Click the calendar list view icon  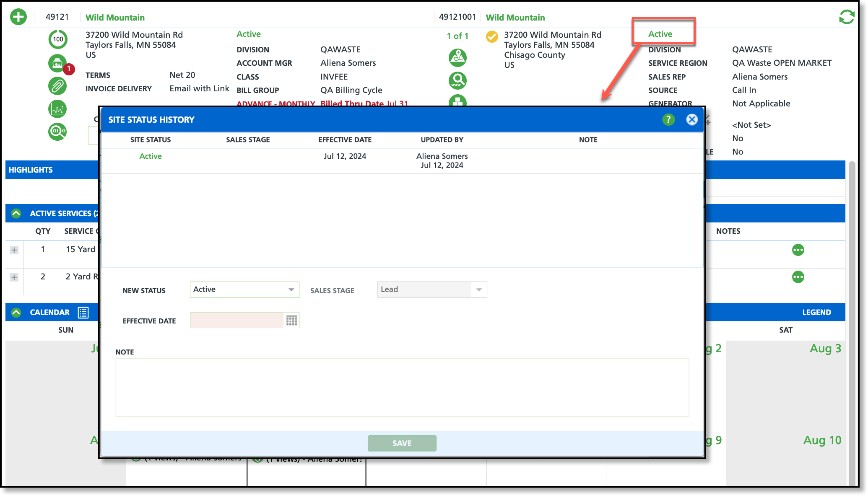pyautogui.click(x=83, y=313)
